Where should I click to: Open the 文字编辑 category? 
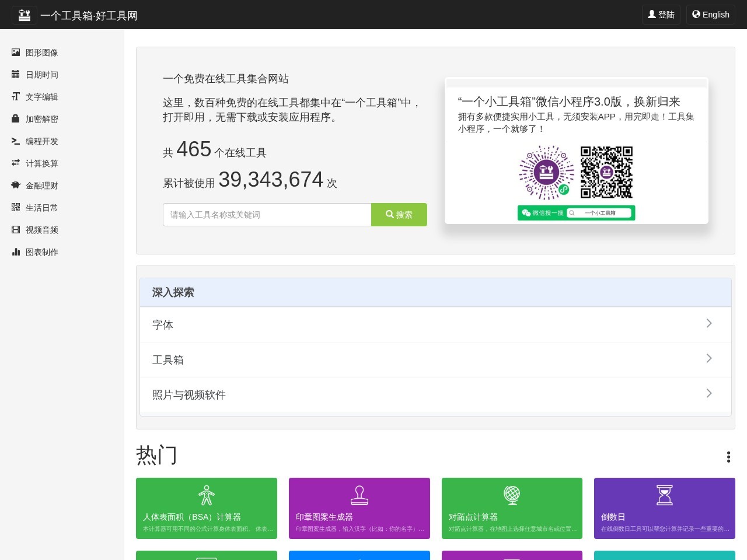click(42, 97)
